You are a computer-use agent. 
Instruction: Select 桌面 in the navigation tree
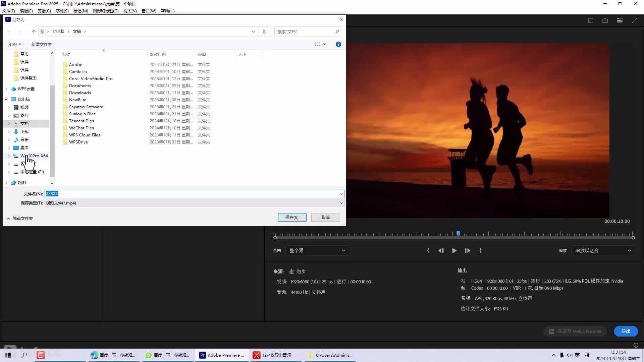pyautogui.click(x=24, y=147)
